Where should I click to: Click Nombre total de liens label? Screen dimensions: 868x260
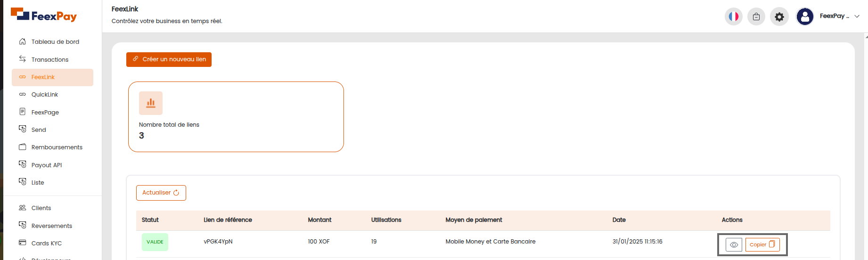[x=169, y=125]
